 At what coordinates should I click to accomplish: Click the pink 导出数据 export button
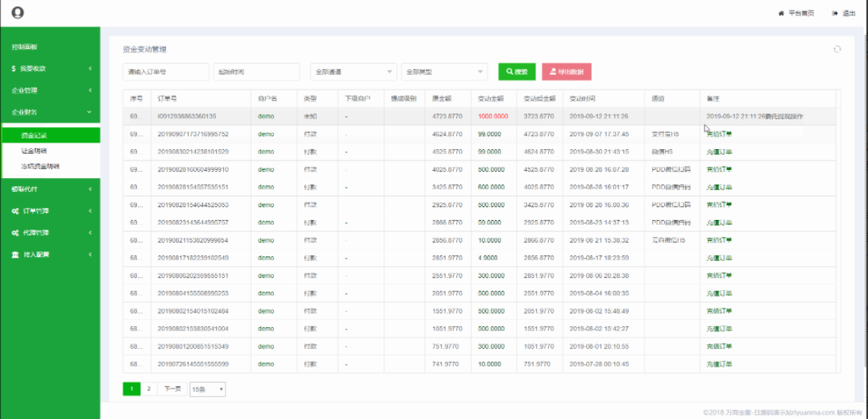pos(567,72)
